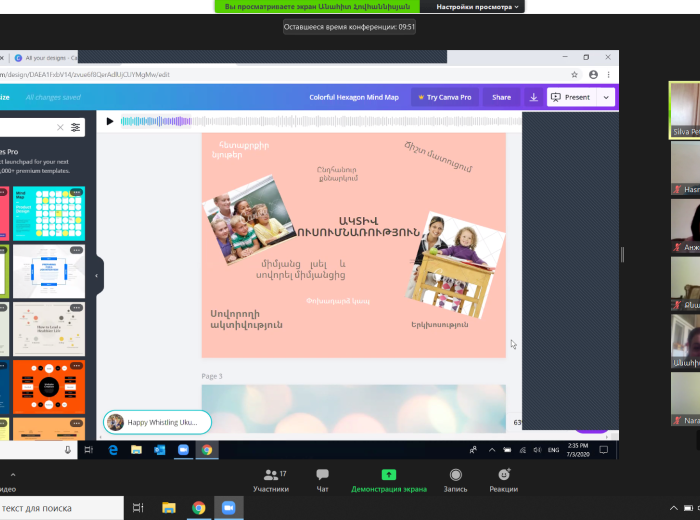Clear the template search with X icon
The height and width of the screenshot is (520, 700).
pos(60,127)
